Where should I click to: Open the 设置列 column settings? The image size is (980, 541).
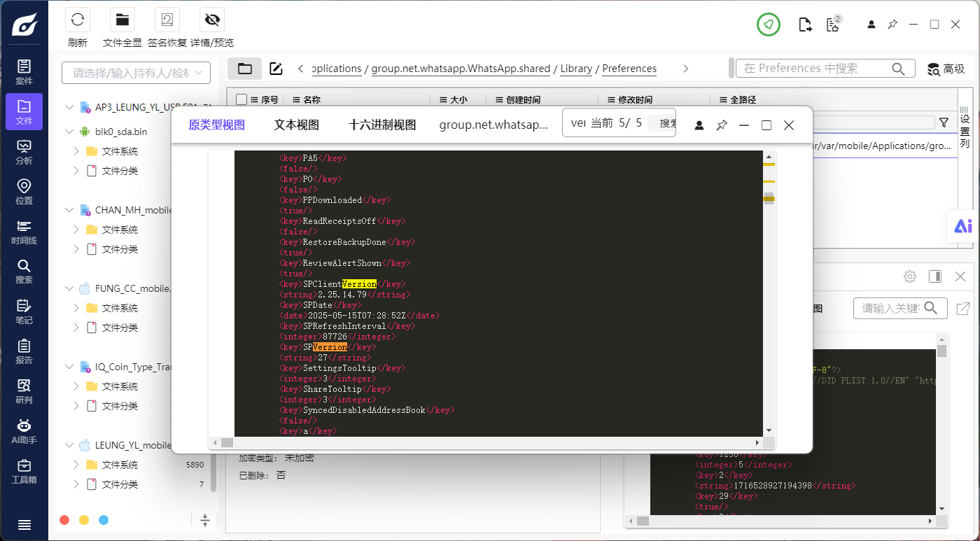tap(965, 127)
